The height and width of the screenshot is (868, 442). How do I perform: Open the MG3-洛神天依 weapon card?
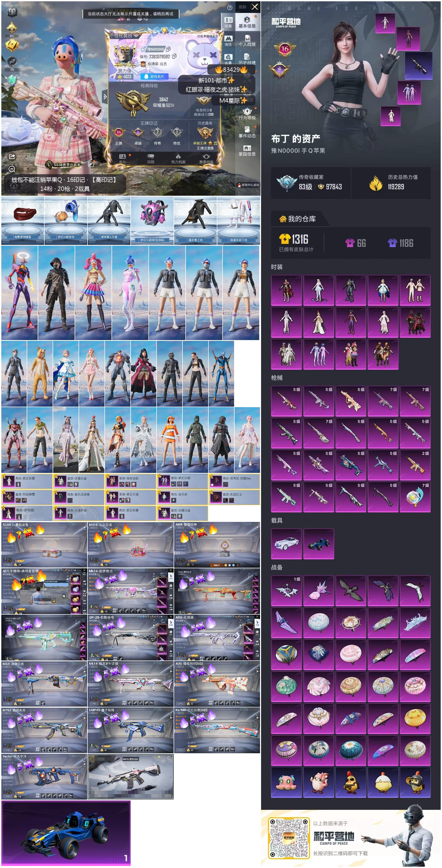(44, 684)
